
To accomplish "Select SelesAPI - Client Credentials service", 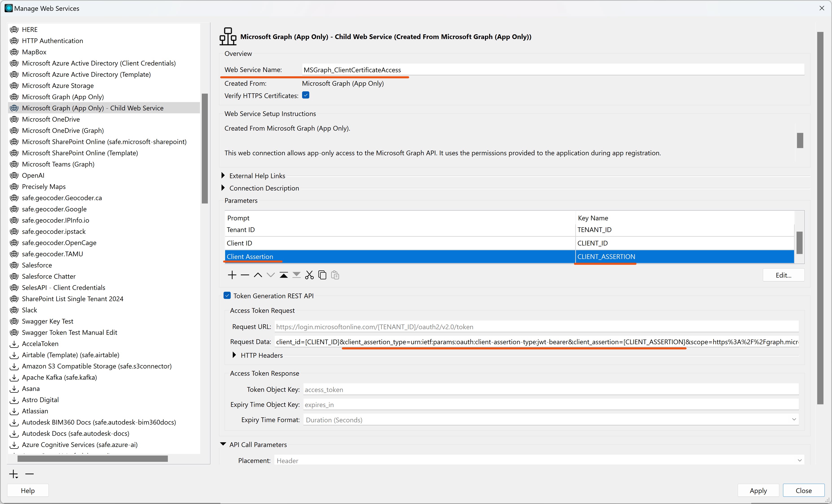I will tap(64, 287).
